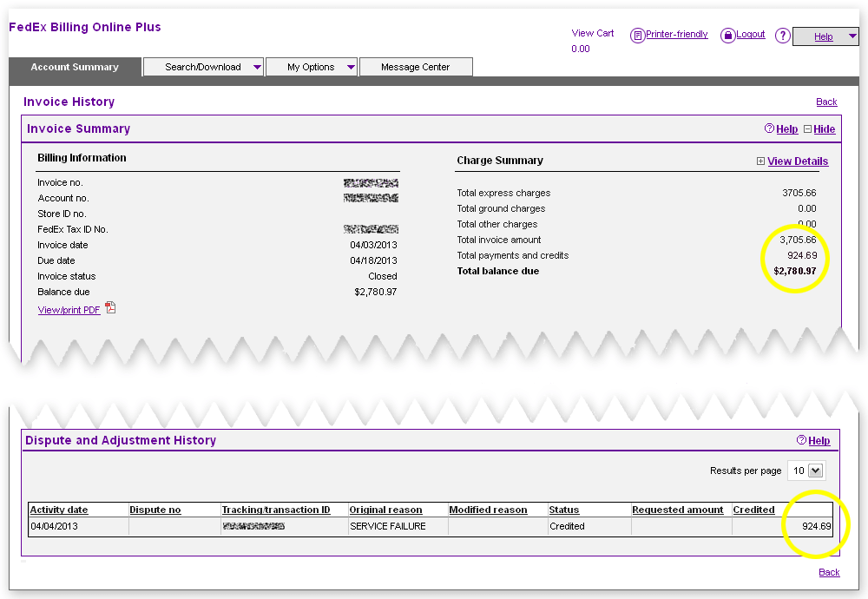
Task: Click the Help button link at top right
Action: pos(823,36)
